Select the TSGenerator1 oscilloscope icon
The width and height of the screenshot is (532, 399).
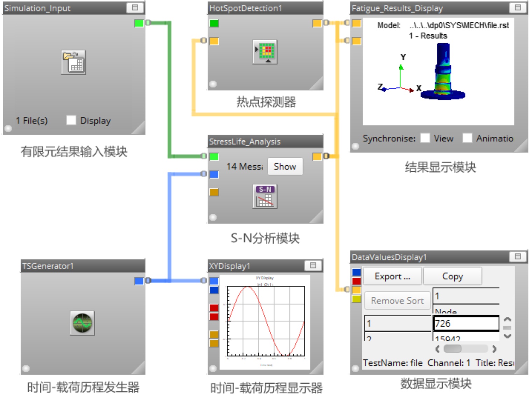point(82,323)
